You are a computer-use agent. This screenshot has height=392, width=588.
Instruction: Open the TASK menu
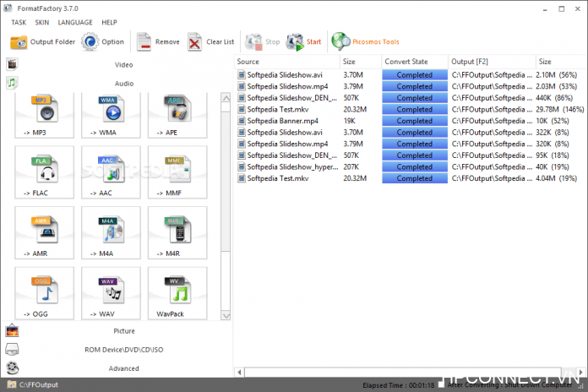19,23
